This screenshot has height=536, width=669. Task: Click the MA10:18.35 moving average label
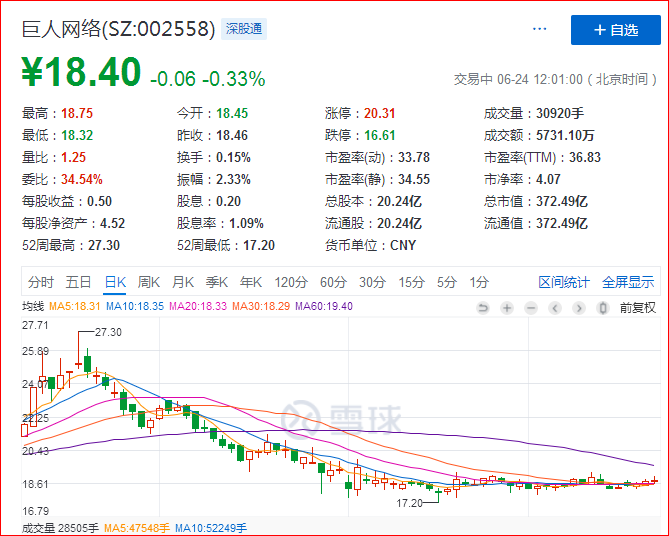click(x=135, y=306)
